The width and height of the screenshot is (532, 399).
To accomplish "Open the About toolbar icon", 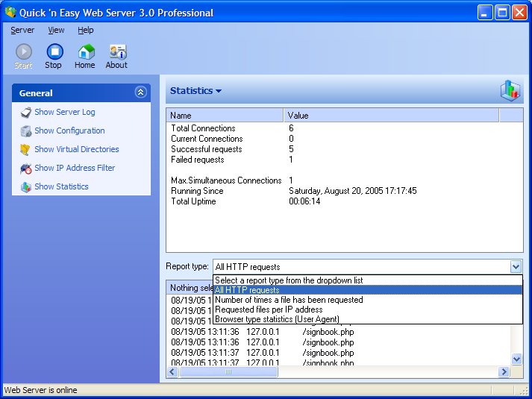I will [118, 52].
